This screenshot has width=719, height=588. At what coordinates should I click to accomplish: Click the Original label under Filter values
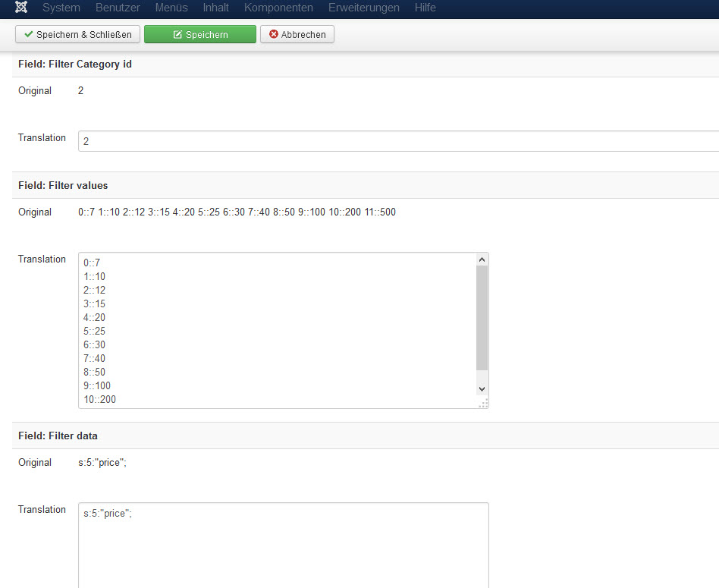(x=35, y=212)
